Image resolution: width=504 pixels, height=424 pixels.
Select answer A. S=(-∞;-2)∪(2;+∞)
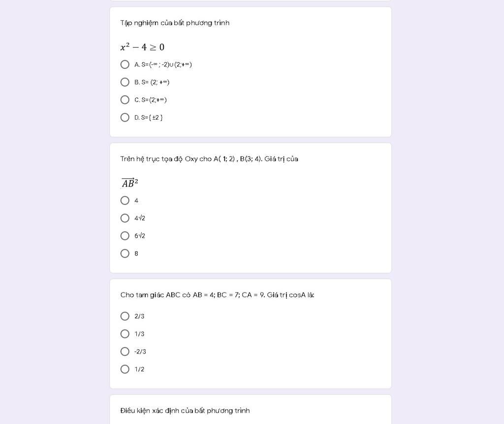125,65
